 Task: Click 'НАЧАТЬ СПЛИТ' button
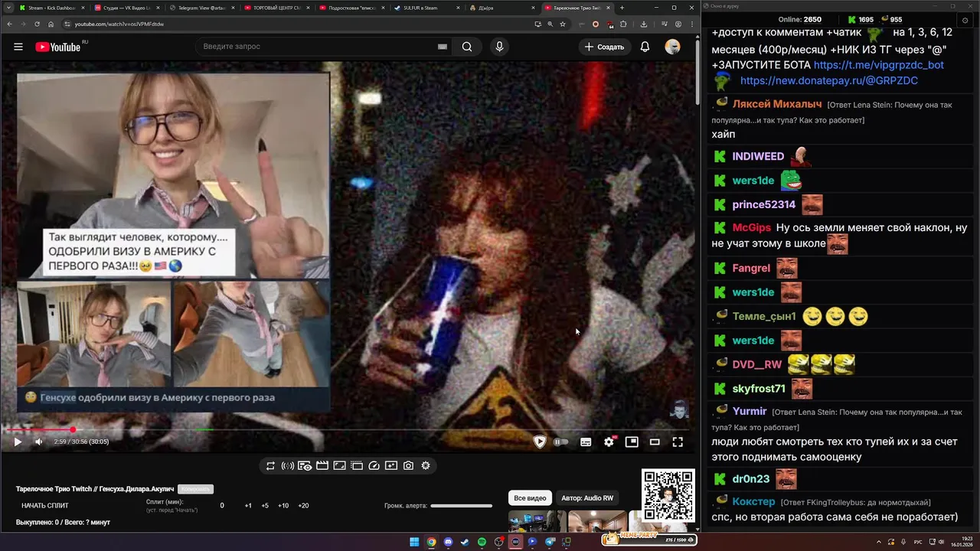pos(45,506)
